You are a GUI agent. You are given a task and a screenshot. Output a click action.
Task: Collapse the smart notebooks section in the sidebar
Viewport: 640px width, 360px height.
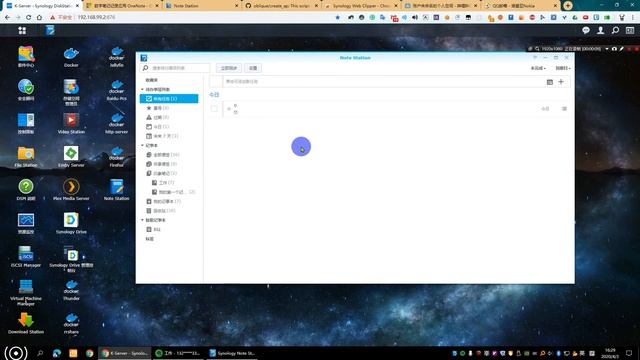click(142, 220)
